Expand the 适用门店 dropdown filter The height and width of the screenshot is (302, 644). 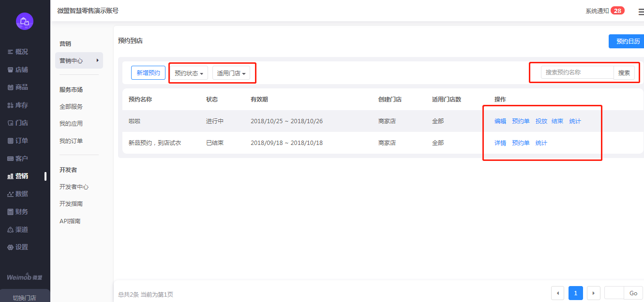click(231, 73)
